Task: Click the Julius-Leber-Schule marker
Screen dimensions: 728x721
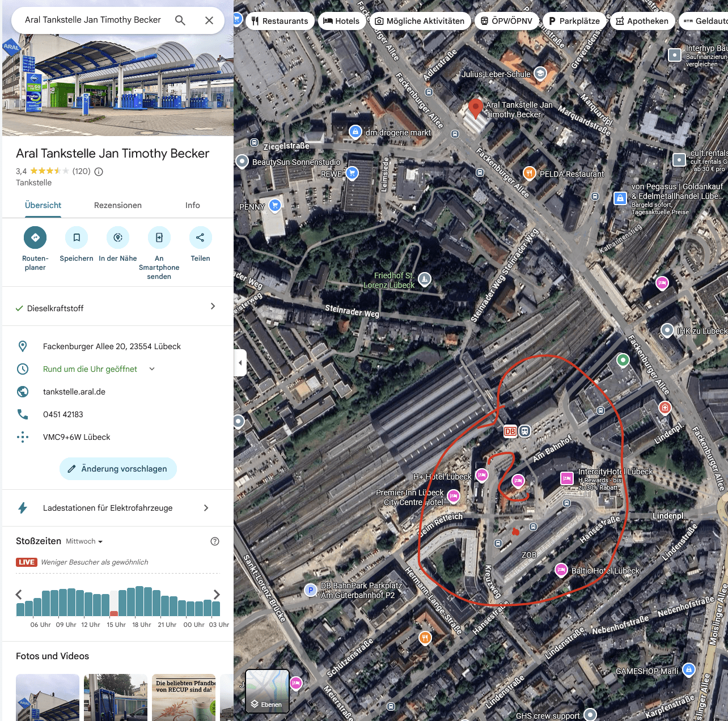Action: [x=540, y=74]
